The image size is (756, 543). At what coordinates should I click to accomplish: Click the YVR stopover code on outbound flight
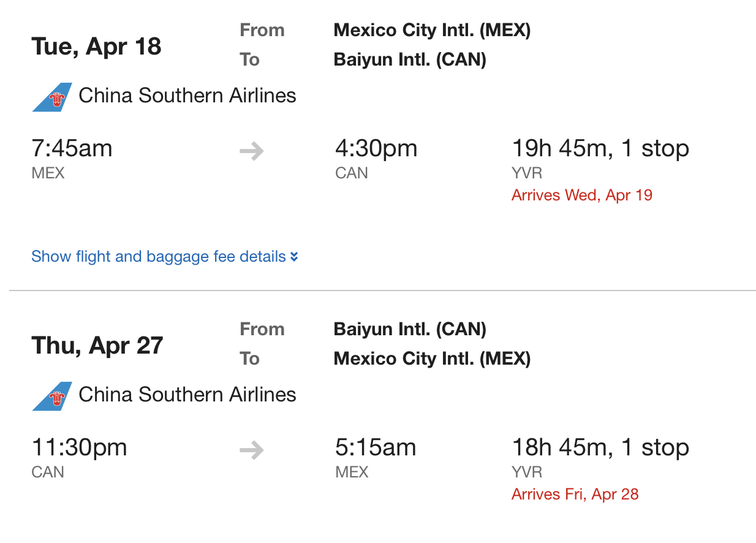point(527,173)
